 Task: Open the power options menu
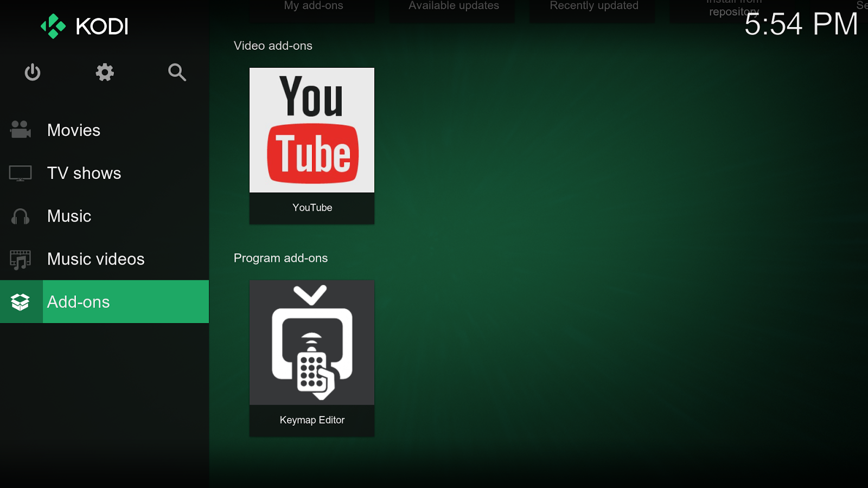tap(33, 72)
